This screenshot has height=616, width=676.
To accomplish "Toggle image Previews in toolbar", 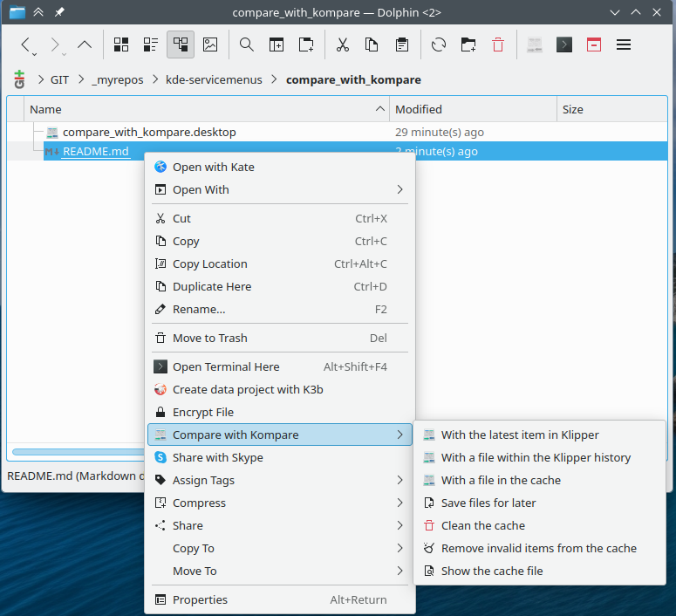I will (210, 44).
